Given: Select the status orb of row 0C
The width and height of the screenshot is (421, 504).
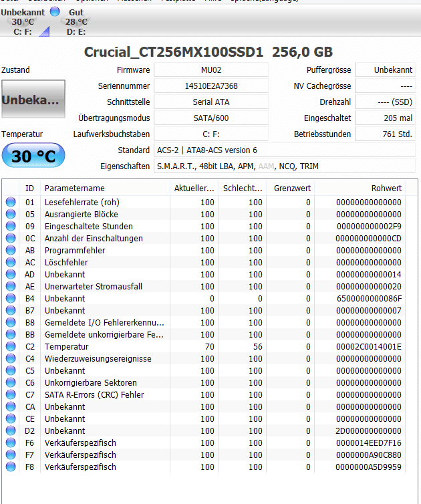Looking at the screenshot, I should pyautogui.click(x=11, y=238).
